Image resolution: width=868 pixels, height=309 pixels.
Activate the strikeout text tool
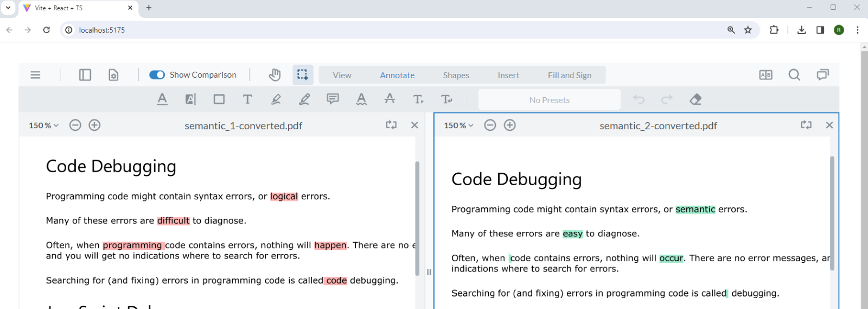[x=390, y=99]
